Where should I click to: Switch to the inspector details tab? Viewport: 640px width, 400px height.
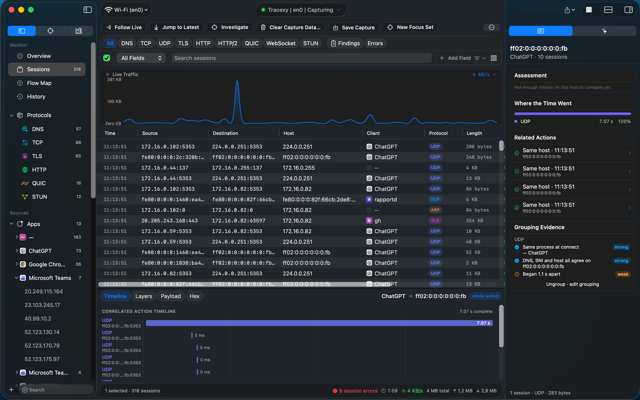point(540,31)
